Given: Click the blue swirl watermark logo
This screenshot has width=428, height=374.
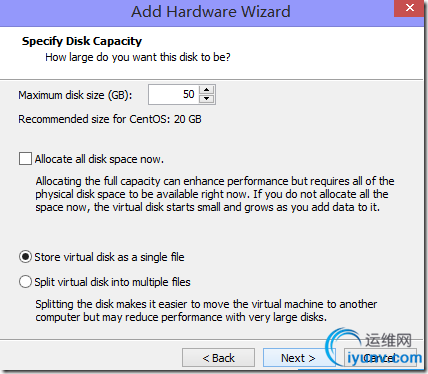Looking at the screenshot, I should (343, 347).
